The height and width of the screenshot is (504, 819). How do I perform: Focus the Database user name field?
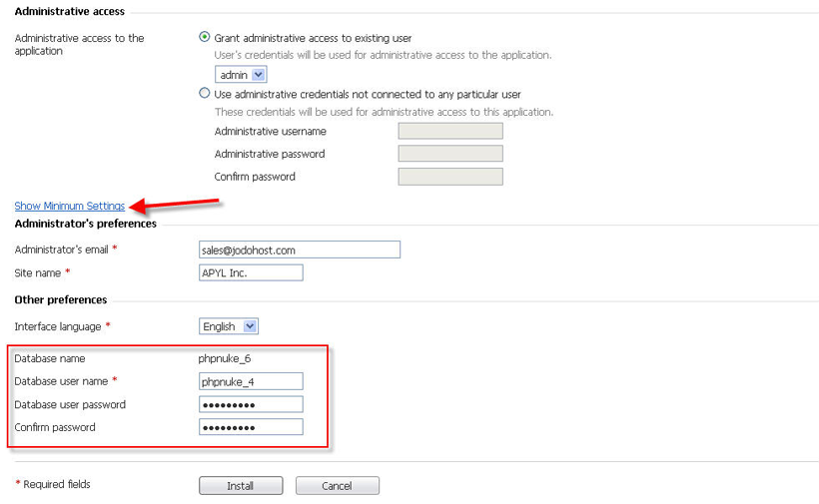click(x=251, y=381)
